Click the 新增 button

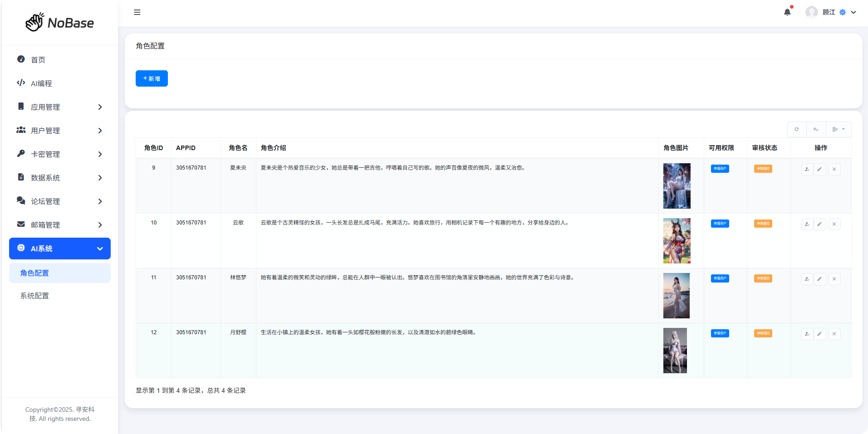pyautogui.click(x=152, y=78)
